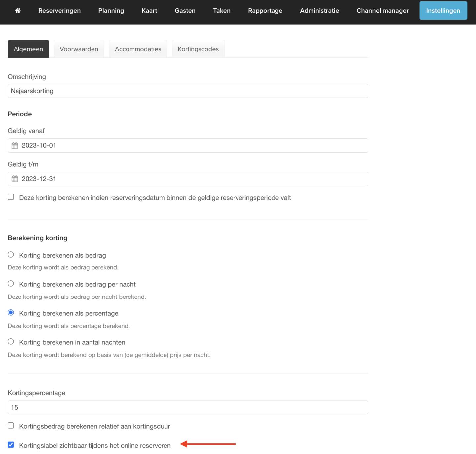Click calendar icon in Geldig vanaf field
The height and width of the screenshot is (454, 476).
[15, 146]
